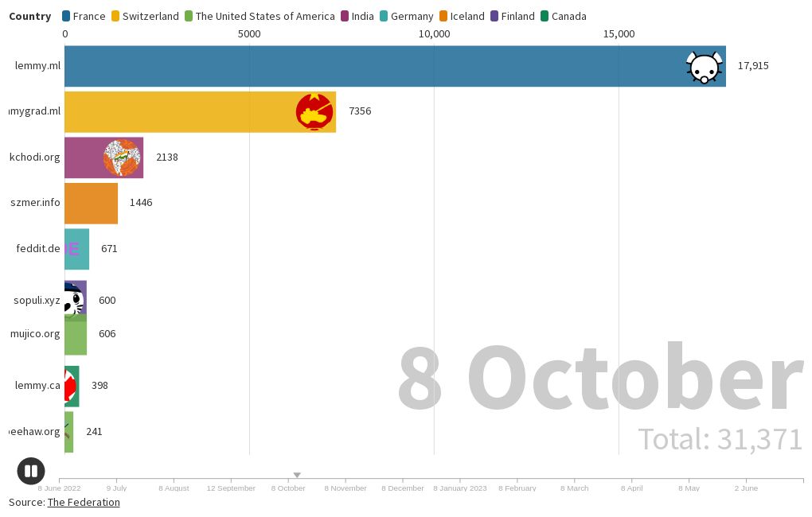
Task: Toggle the Germany legend filter
Action: pos(407,16)
